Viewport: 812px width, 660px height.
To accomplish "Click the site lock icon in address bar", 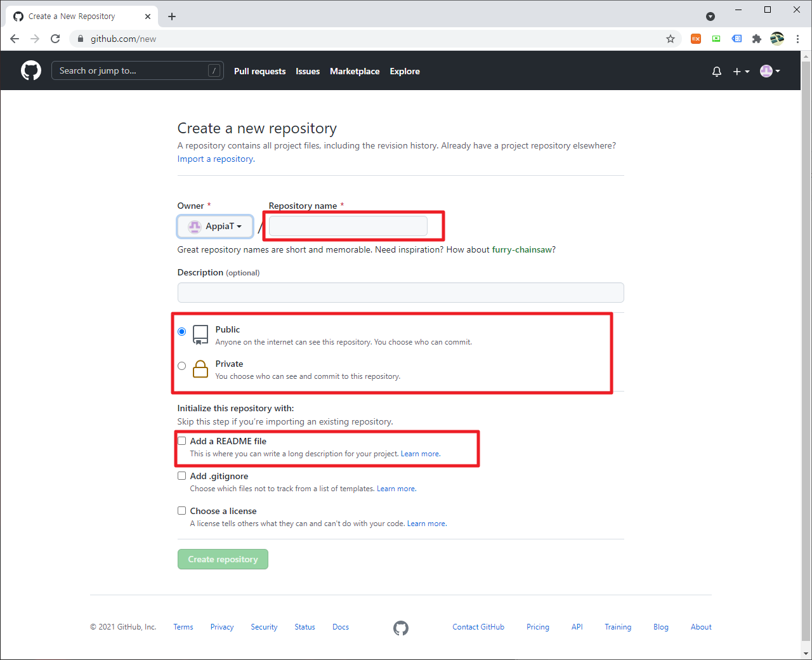I will pos(81,39).
